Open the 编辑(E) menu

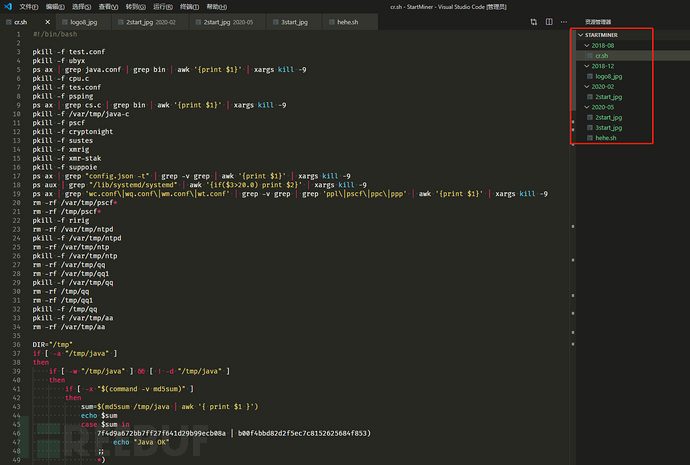(x=55, y=7)
